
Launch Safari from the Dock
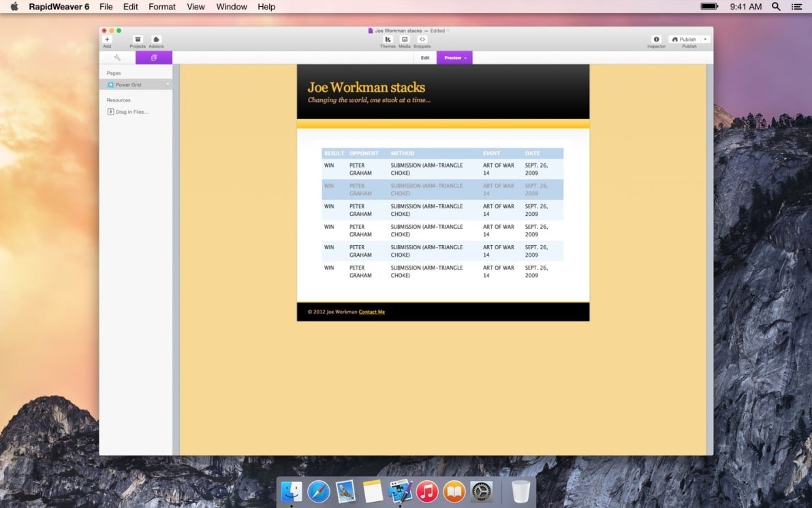pos(319,492)
